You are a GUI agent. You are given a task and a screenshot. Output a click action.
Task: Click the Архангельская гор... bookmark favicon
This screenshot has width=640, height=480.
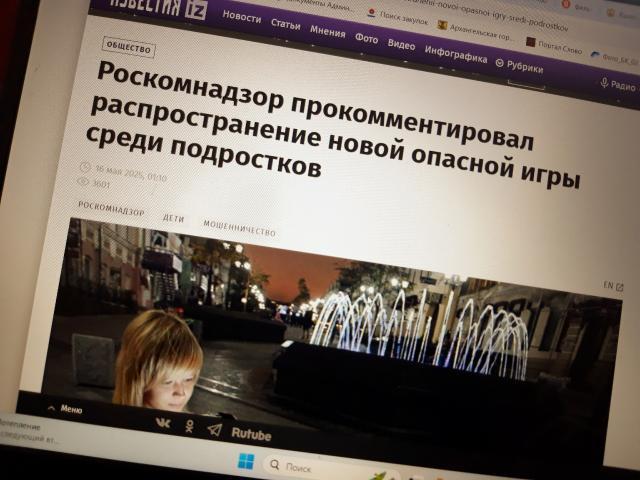tap(442, 25)
